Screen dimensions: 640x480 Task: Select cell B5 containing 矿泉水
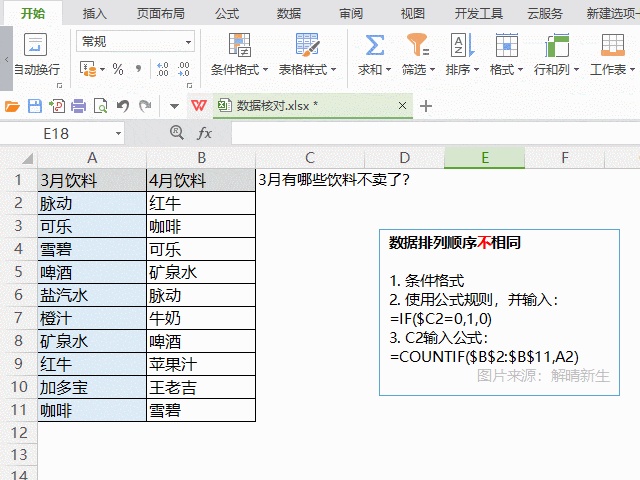click(x=201, y=272)
